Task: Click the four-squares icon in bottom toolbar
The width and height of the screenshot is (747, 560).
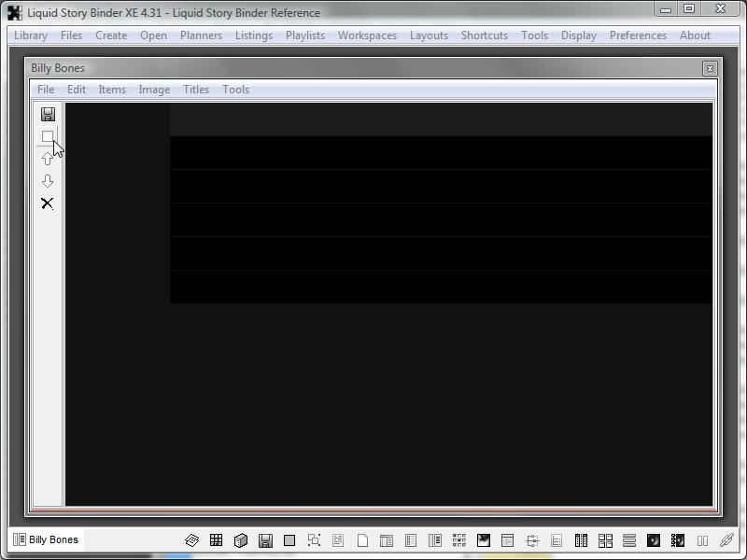Action: coord(605,540)
